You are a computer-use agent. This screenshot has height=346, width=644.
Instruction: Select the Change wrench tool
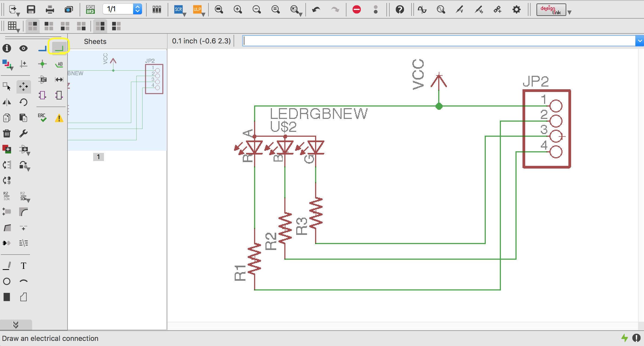23,133
